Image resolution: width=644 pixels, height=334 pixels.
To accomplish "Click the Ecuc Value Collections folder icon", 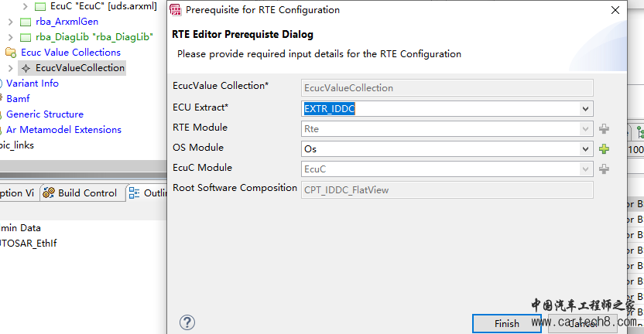I will [x=11, y=53].
